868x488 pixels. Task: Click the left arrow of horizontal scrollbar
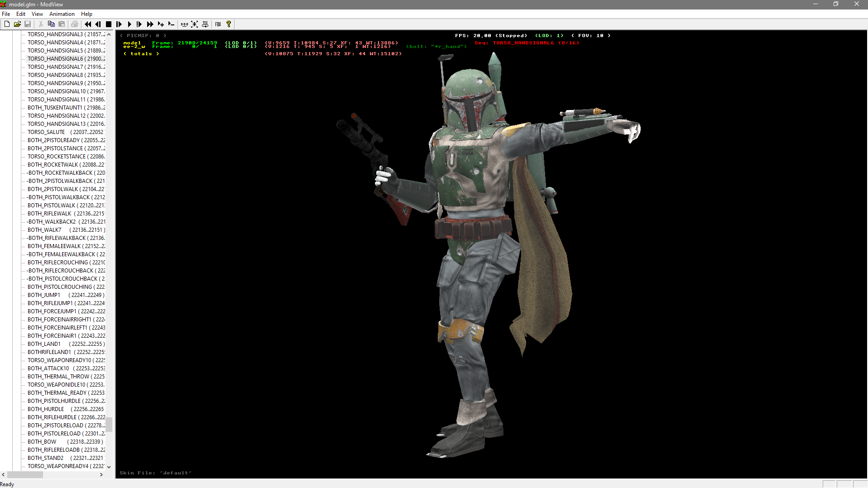[x=4, y=475]
